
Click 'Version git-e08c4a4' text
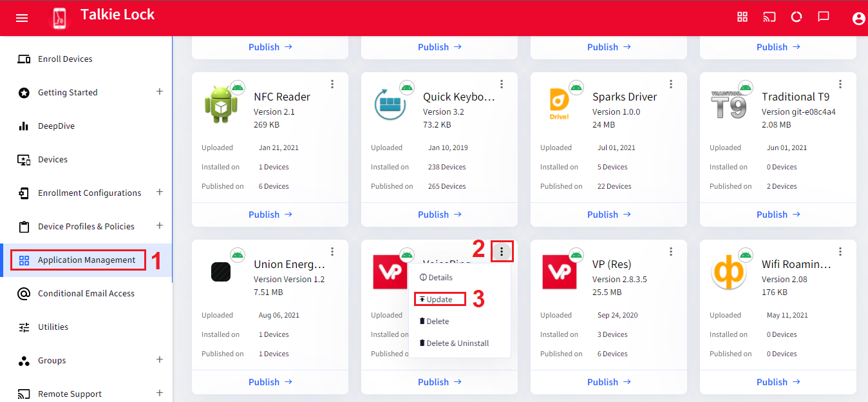point(798,112)
